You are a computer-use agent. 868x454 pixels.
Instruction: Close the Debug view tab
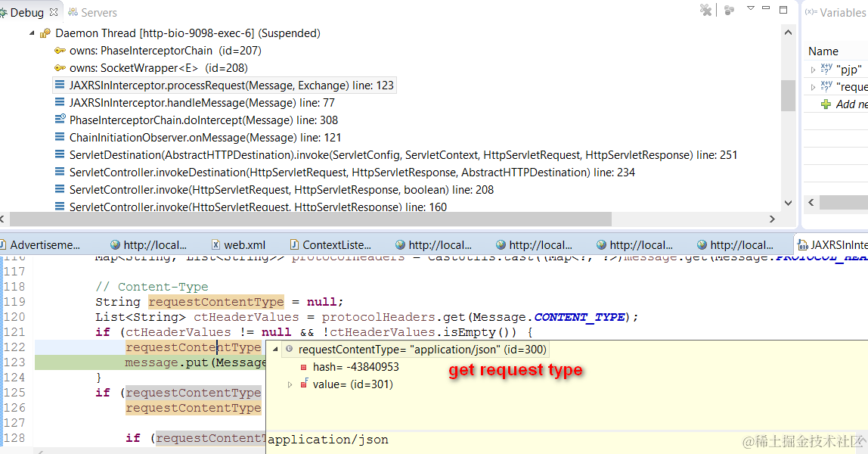[54, 11]
